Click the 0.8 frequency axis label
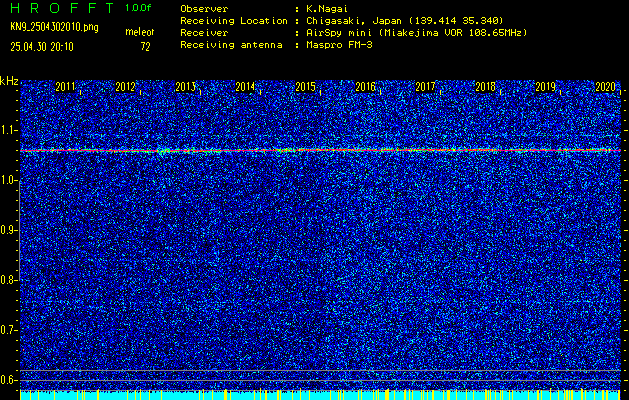This screenshot has height=400, width=629. pos(7,280)
